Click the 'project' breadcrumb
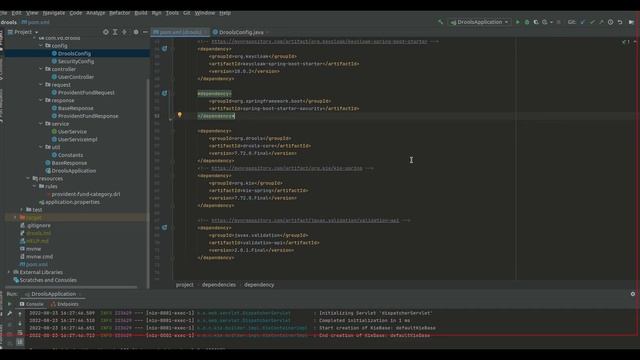Viewport: 640px width, 360px height. pyautogui.click(x=184, y=285)
